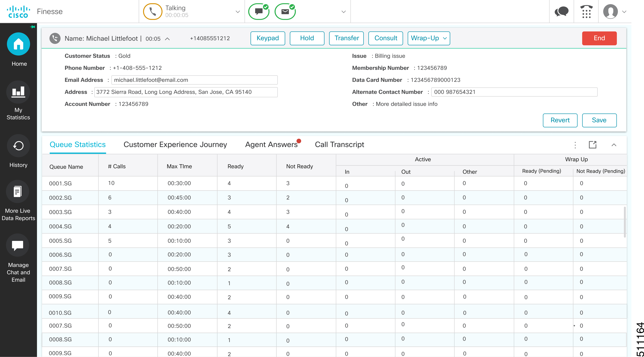Image resolution: width=644 pixels, height=357 pixels.
Task: Unpin the sidebar with pin icon
Action: click(x=32, y=27)
